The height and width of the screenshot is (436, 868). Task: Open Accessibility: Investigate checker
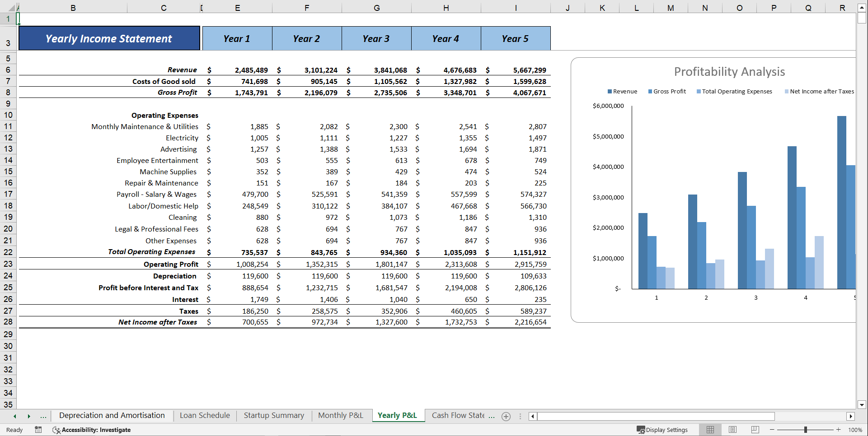[92, 430]
